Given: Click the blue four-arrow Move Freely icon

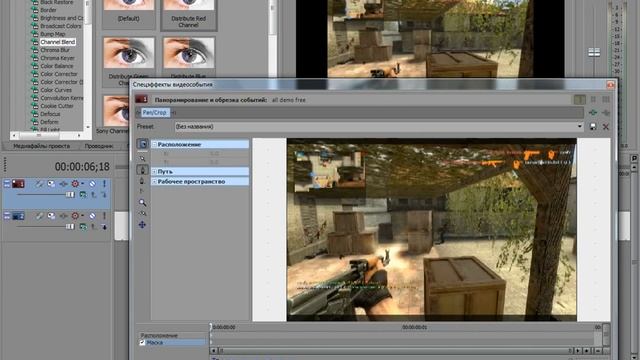Looking at the screenshot, I should pyautogui.click(x=142, y=224).
